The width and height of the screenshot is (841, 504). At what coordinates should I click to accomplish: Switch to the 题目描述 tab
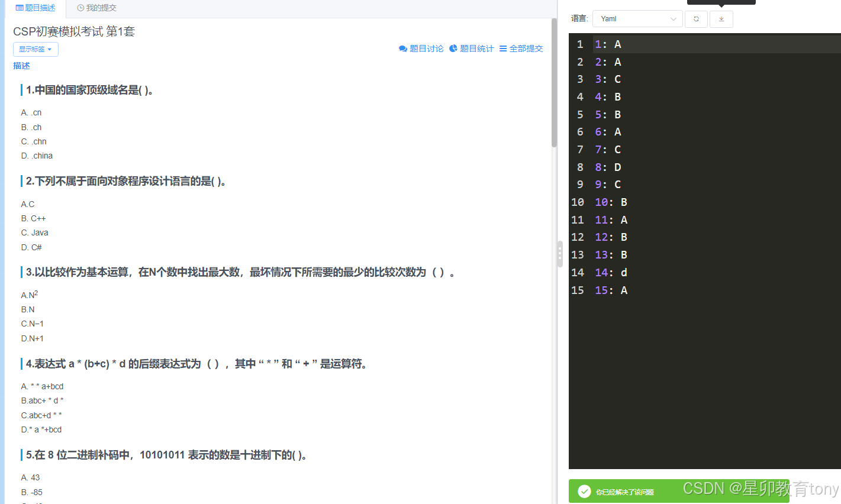click(36, 8)
